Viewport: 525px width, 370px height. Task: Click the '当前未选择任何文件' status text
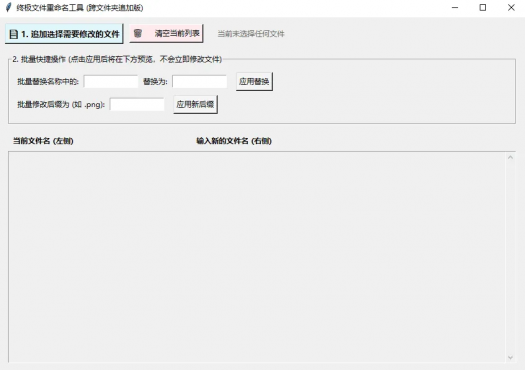point(251,34)
